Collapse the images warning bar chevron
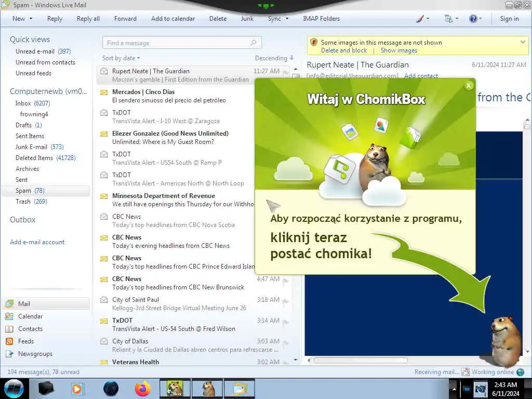Viewport: 532px width, 399px height. point(523,42)
